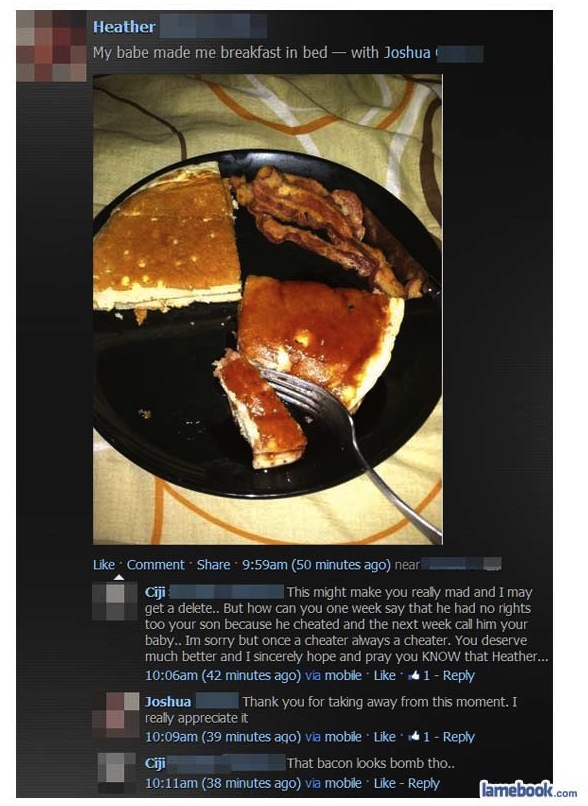Screen dimensions: 588x806
Task: Open Ciji's name on the first comment
Action: (x=155, y=592)
